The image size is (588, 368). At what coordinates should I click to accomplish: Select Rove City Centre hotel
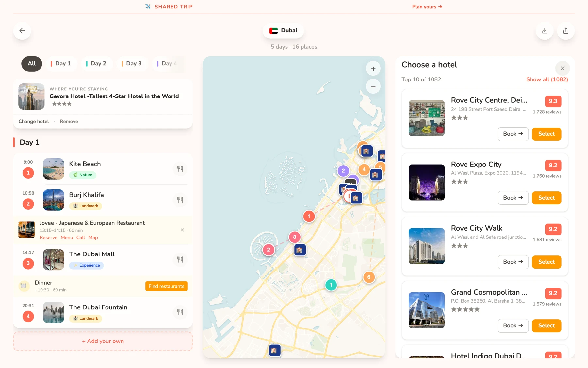(547, 134)
